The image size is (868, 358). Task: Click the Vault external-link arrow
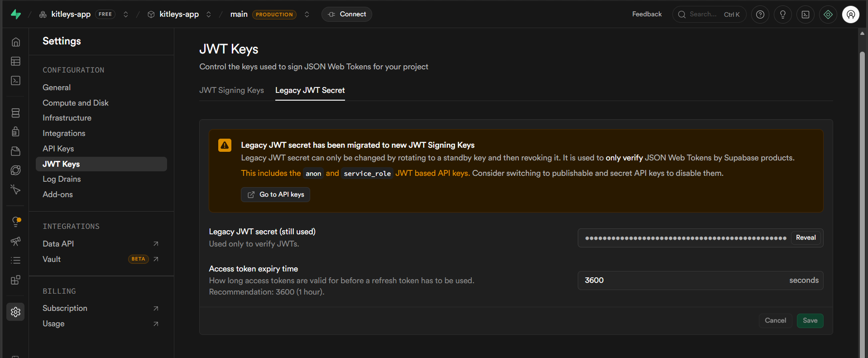tap(156, 259)
